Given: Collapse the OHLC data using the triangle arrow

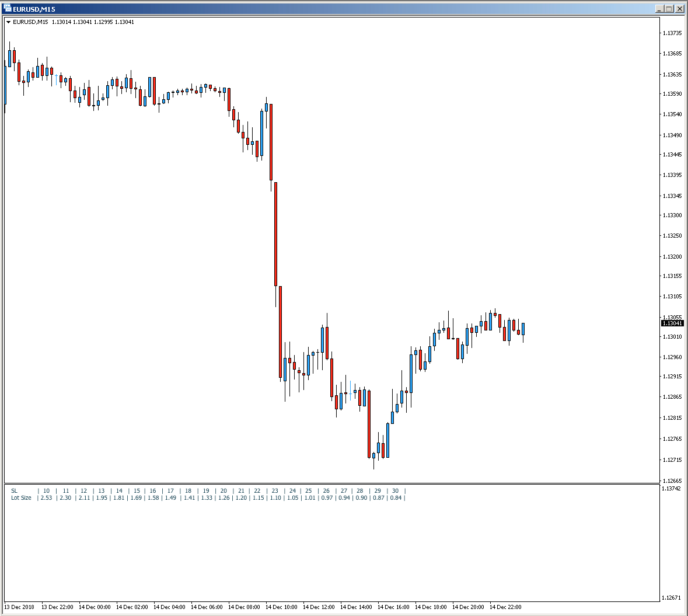Looking at the screenshot, I should 8,22.
